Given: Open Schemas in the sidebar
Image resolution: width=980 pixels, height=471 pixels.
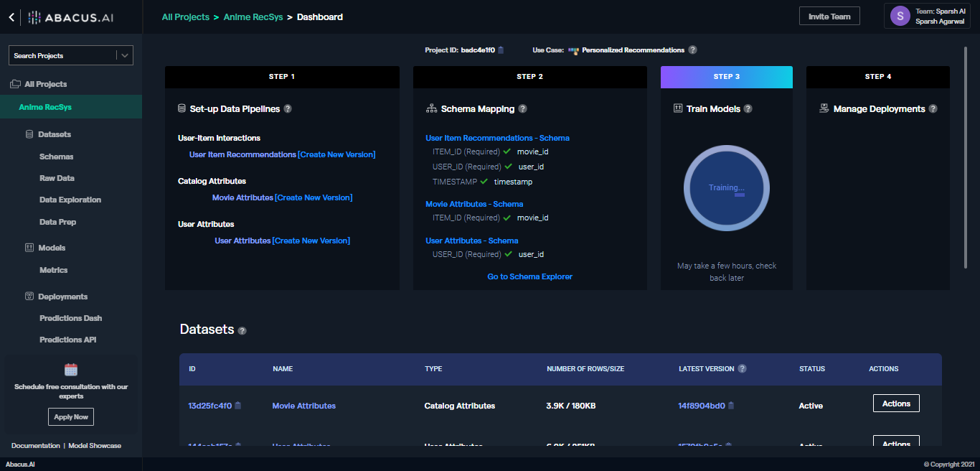Looking at the screenshot, I should [x=57, y=157].
